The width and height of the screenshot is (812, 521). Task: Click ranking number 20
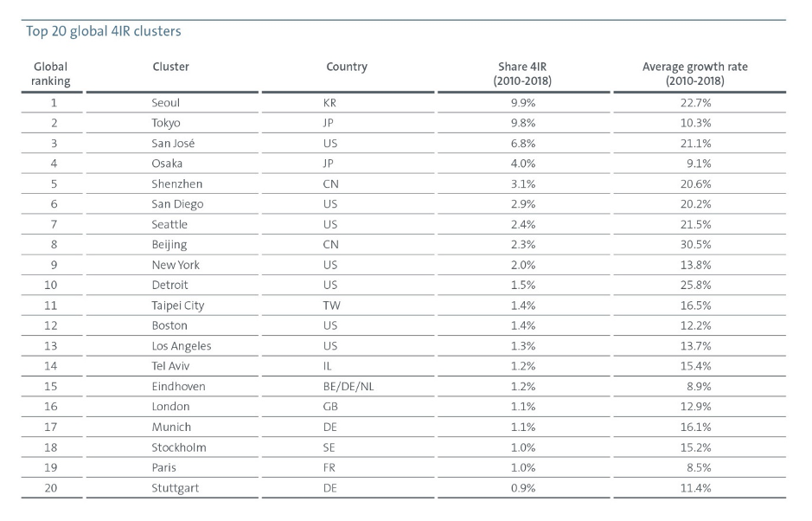[50, 488]
